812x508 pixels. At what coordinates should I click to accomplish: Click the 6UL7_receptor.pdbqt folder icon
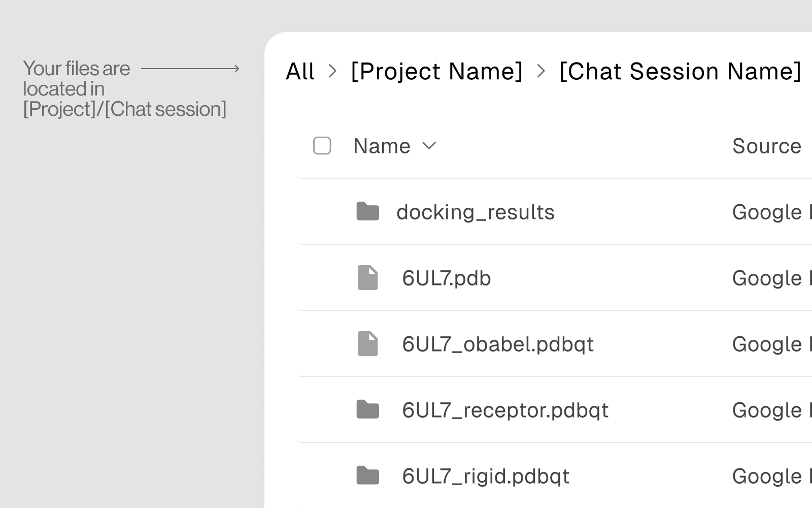367,409
